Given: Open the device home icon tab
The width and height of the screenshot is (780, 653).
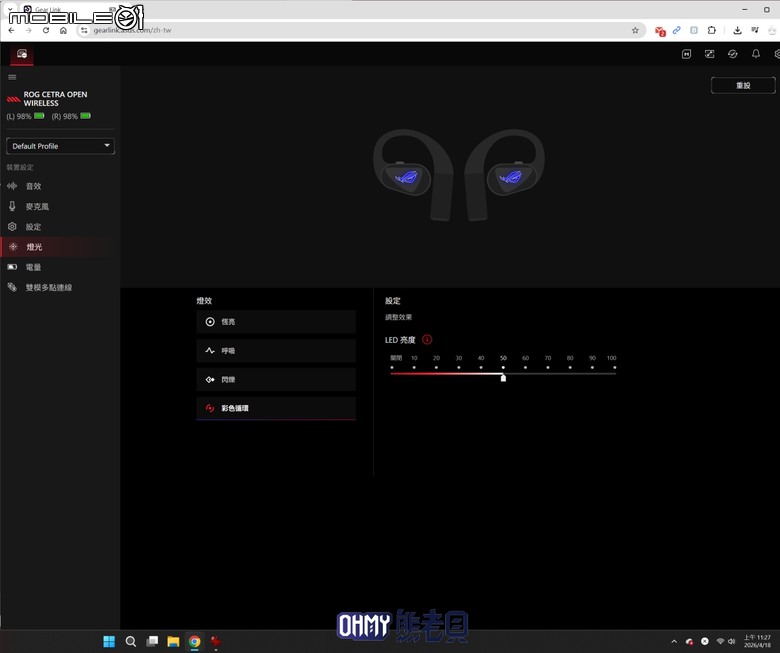Looking at the screenshot, I should (x=22, y=54).
